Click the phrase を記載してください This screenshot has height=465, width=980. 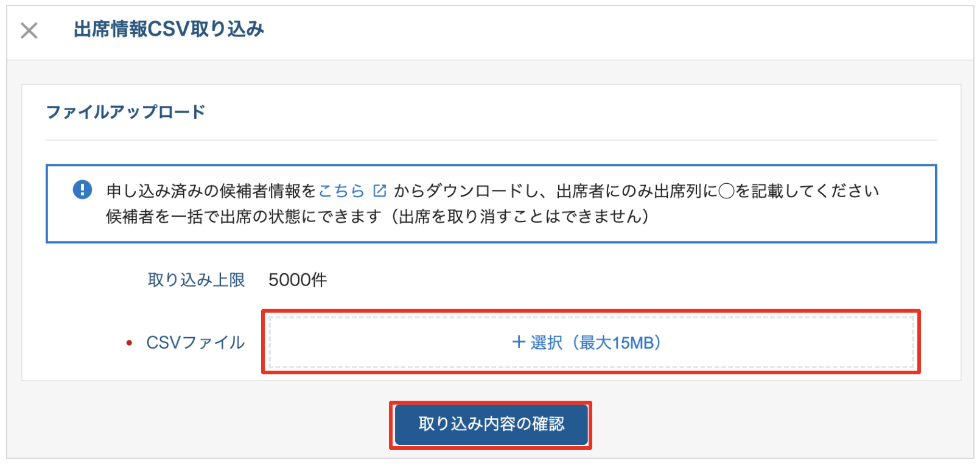[x=807, y=191]
